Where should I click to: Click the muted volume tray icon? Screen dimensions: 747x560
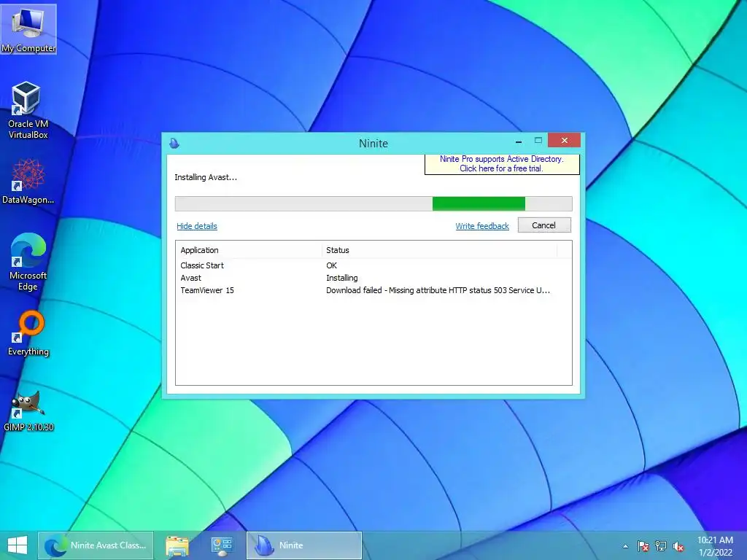click(x=678, y=546)
